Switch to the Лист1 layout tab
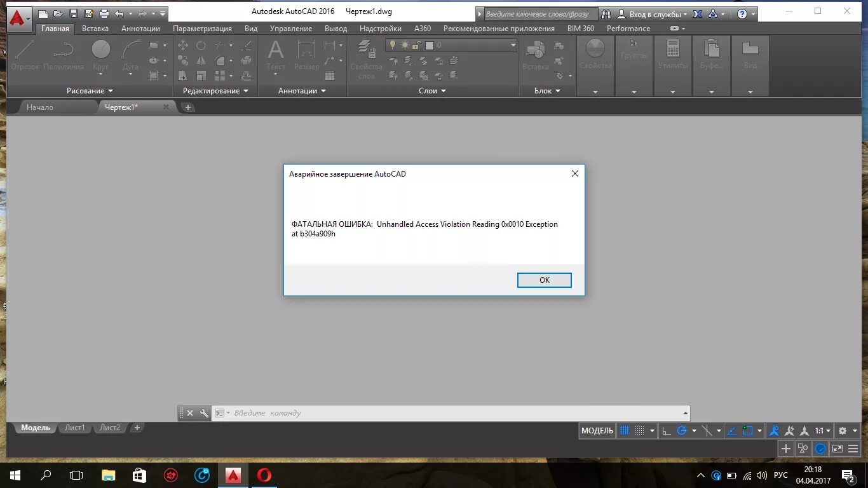This screenshot has width=868, height=488. click(74, 428)
